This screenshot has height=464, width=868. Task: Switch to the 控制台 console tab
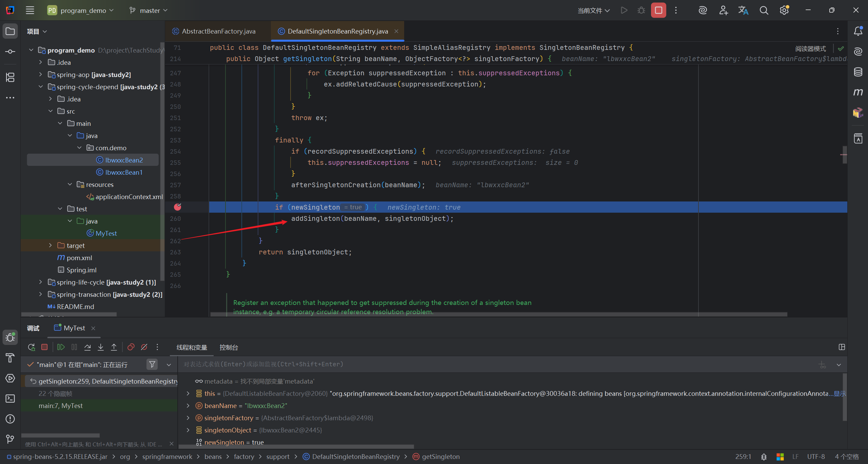click(x=229, y=347)
